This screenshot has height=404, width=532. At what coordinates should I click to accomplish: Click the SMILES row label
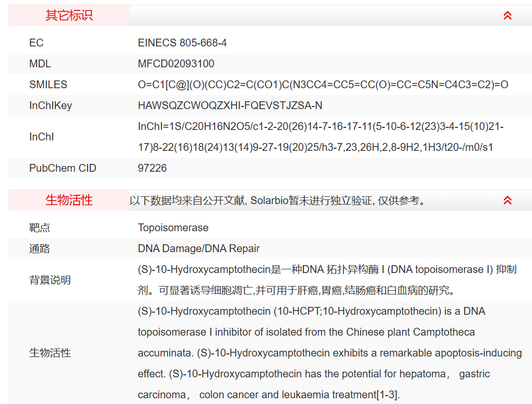48,85
